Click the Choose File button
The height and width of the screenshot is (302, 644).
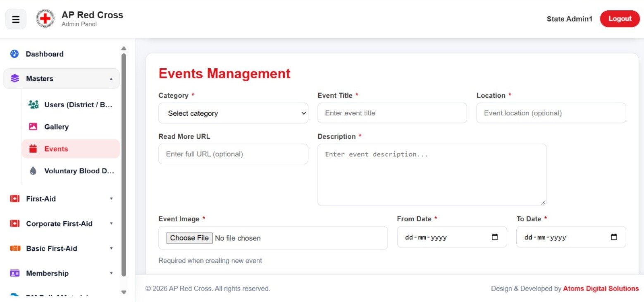coord(189,238)
